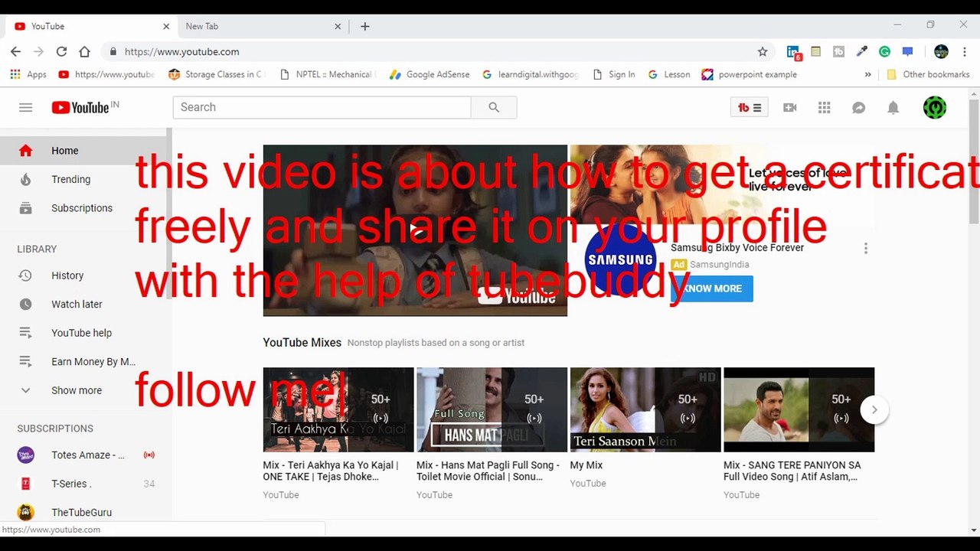This screenshot has width=980, height=551.
Task: Bookmark this page with the star
Action: (763, 51)
